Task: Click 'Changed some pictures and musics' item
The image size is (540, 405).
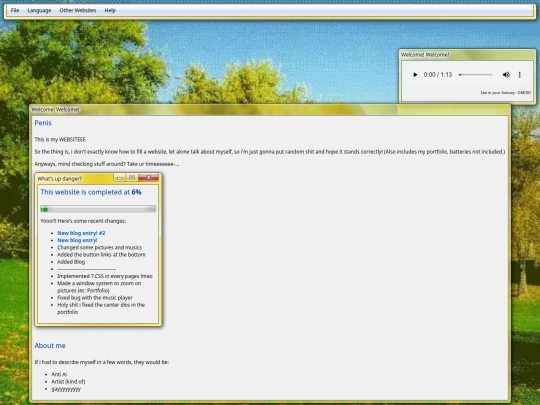Action: [100, 248]
